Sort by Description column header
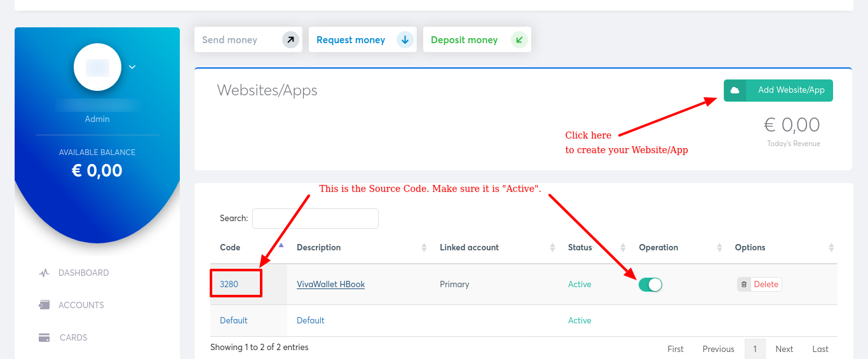 (x=318, y=247)
